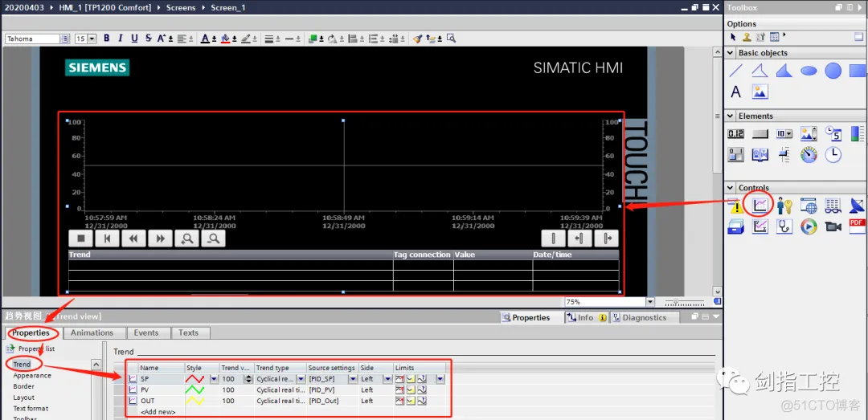868x420 pixels.
Task: Select the HTML browser control
Action: click(x=809, y=206)
